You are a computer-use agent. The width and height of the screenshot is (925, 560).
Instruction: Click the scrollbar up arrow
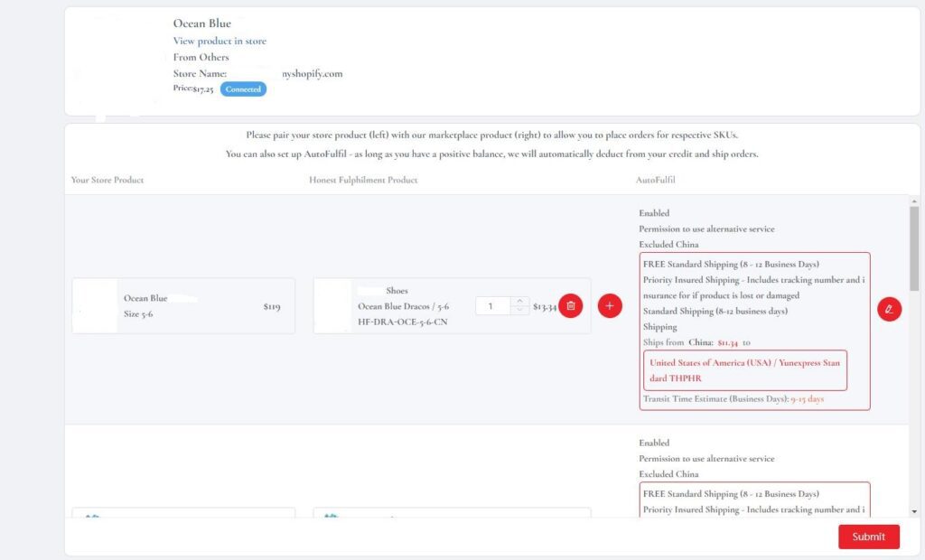[x=914, y=201]
